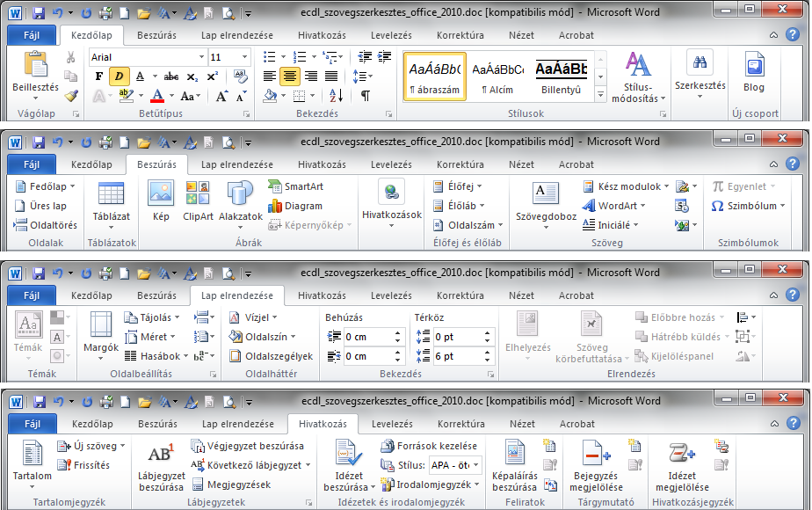Screen dimensions: 812x510
Task: Click the left indent 0 cm stepper arrows
Action: (x=397, y=337)
